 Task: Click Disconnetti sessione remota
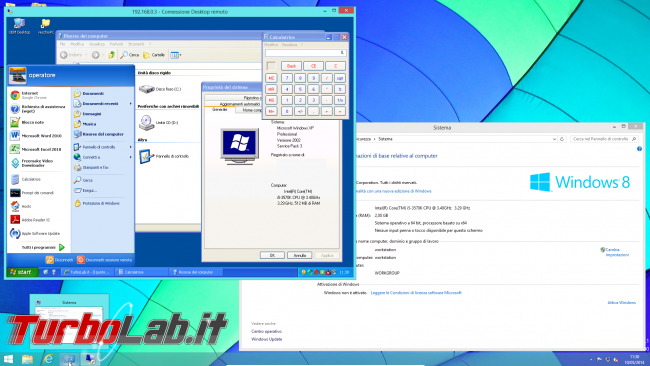[104, 260]
